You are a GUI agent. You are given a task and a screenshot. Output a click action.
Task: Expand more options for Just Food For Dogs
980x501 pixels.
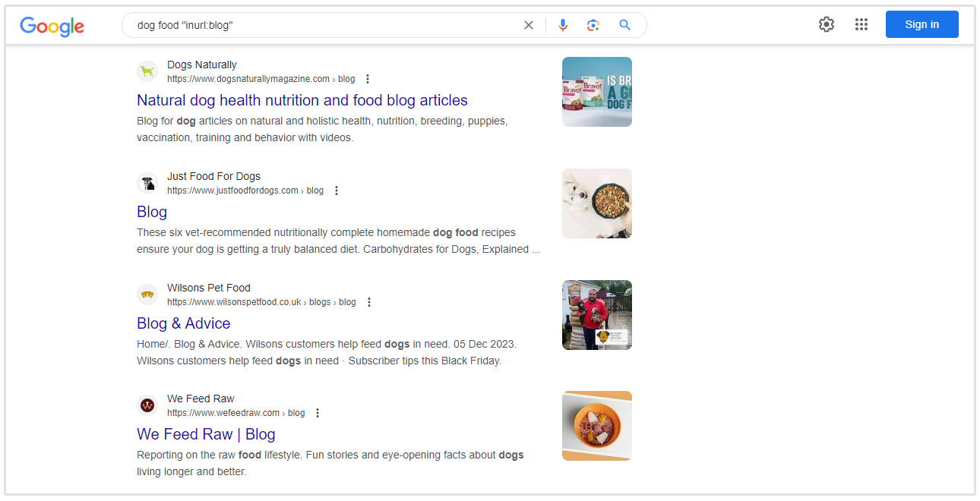[x=337, y=191]
